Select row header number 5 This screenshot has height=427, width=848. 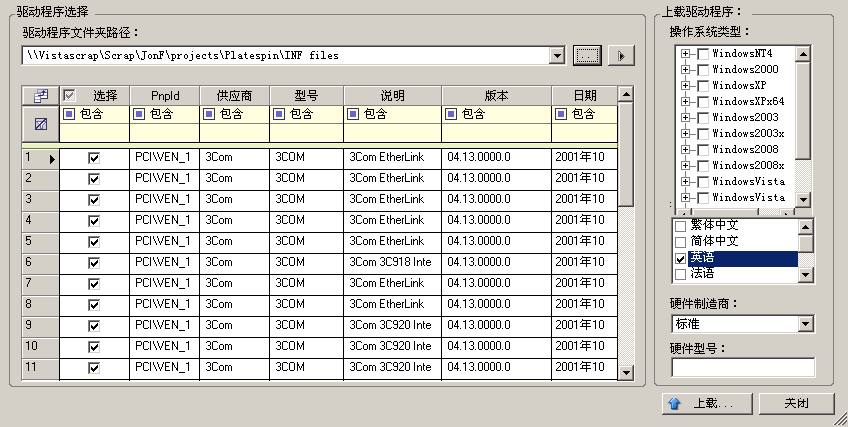pos(41,242)
